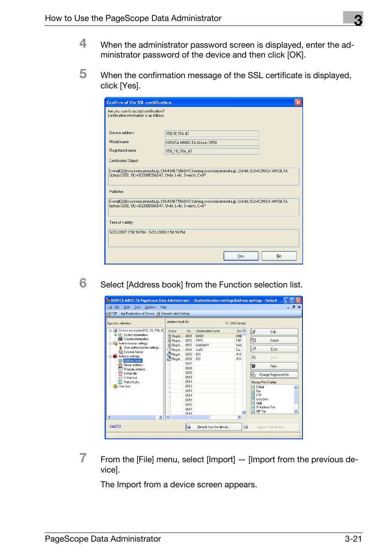
Task: Click the Registered name field
Action: (212, 151)
